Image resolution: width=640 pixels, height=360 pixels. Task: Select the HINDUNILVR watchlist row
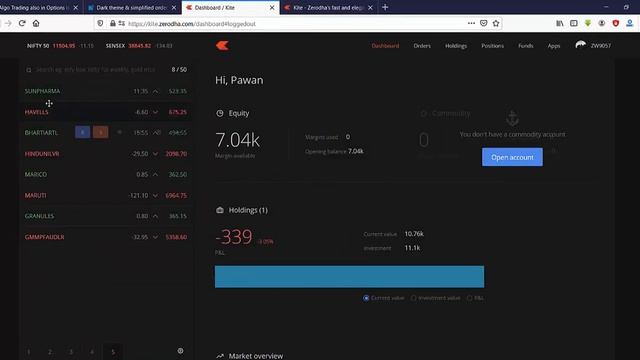105,153
